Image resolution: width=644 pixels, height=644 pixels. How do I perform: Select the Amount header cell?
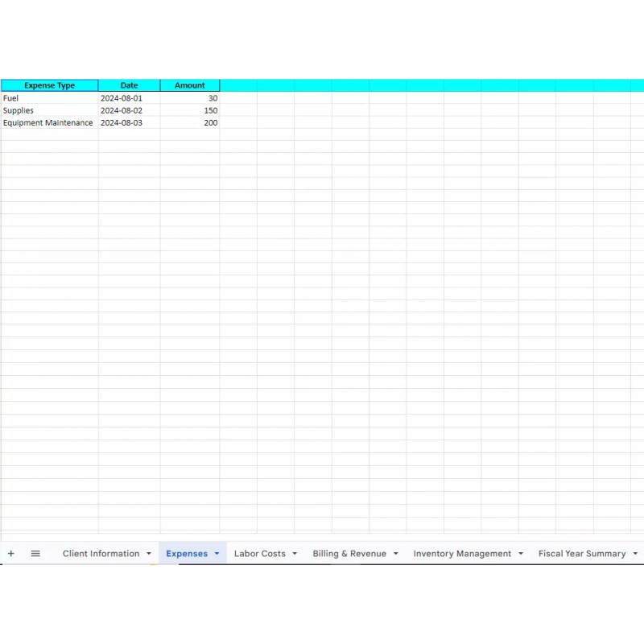190,85
